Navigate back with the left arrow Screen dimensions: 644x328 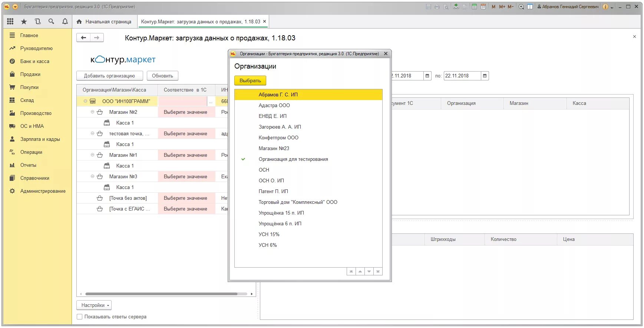(x=83, y=37)
